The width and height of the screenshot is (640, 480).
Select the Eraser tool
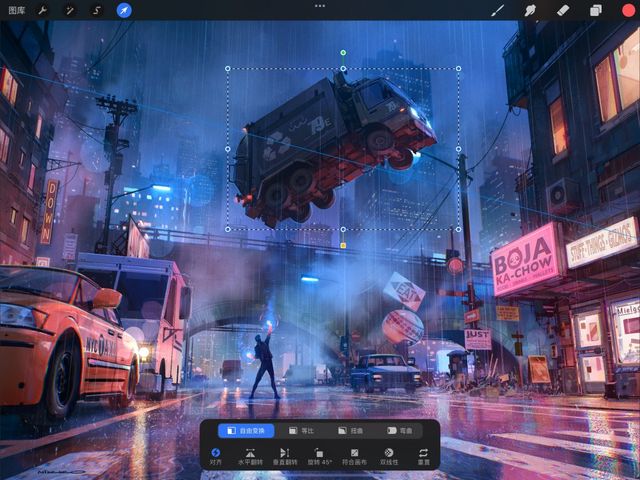(562, 10)
